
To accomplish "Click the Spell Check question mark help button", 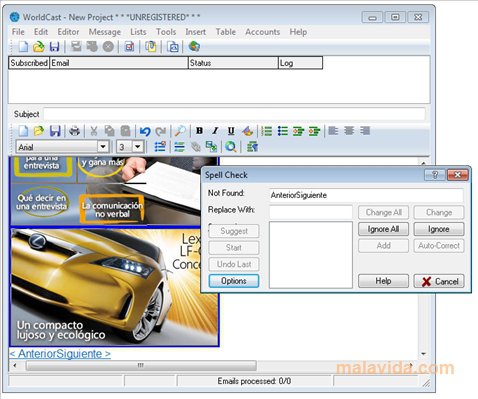I will tap(435, 175).
